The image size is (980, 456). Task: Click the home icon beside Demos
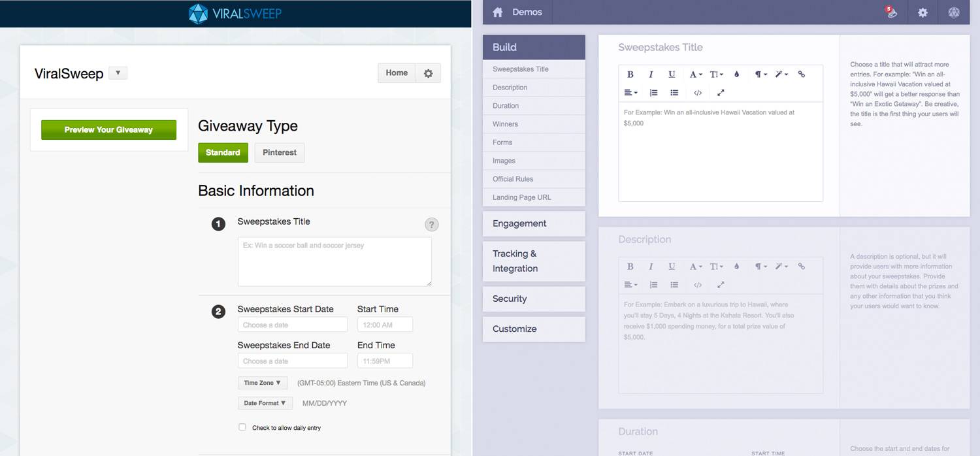coord(498,12)
